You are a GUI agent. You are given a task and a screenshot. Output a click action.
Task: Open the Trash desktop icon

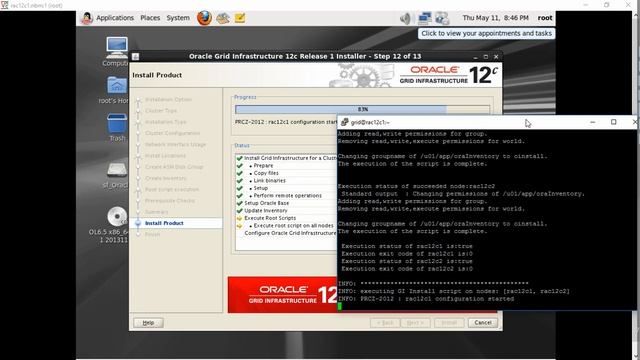[x=117, y=127]
